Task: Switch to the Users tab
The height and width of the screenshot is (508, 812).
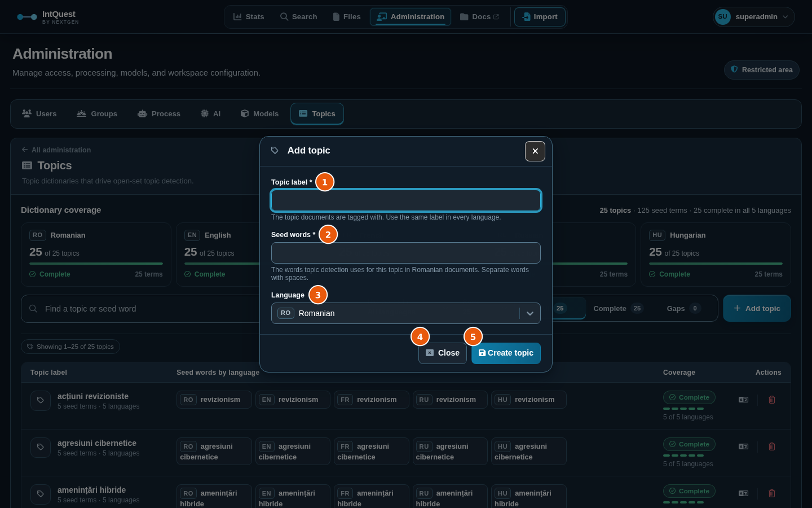Action: coord(39,114)
